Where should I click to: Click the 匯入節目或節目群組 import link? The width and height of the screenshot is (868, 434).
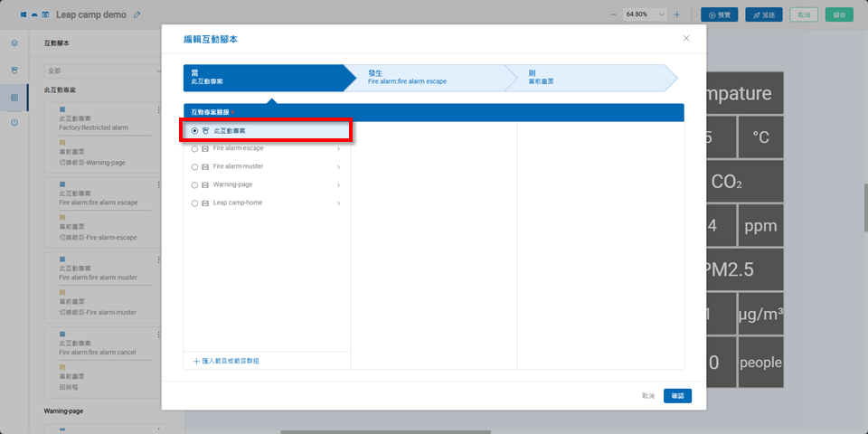[x=226, y=361]
